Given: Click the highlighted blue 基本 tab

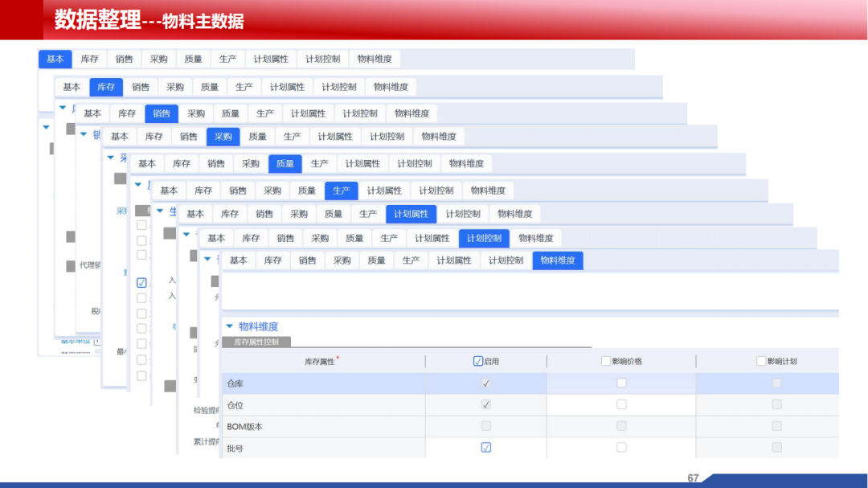Looking at the screenshot, I should (x=55, y=59).
